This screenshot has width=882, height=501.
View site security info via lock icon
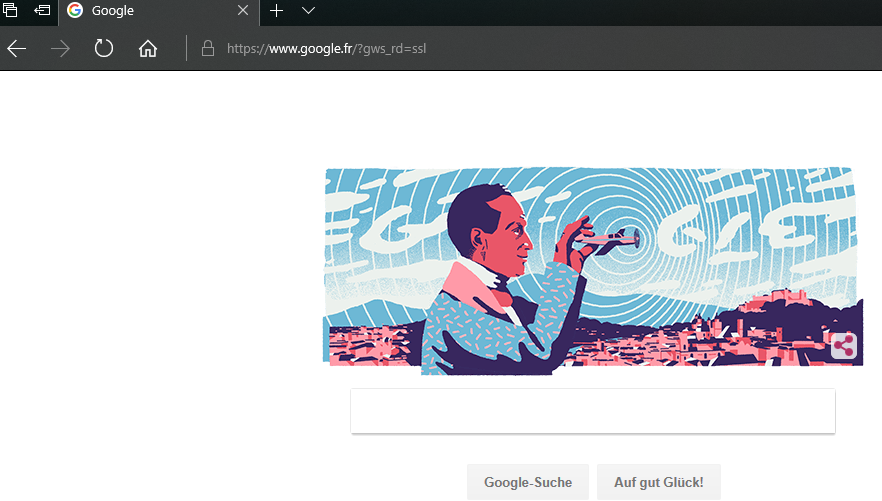tap(208, 48)
